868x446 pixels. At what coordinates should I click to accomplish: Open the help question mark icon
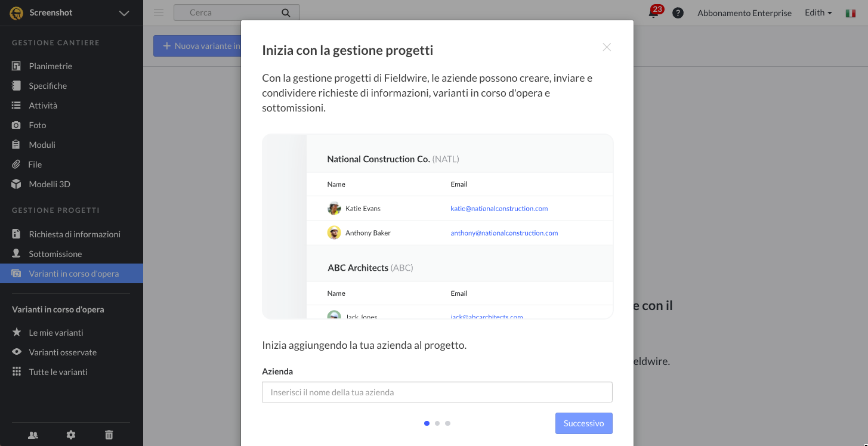pyautogui.click(x=678, y=13)
